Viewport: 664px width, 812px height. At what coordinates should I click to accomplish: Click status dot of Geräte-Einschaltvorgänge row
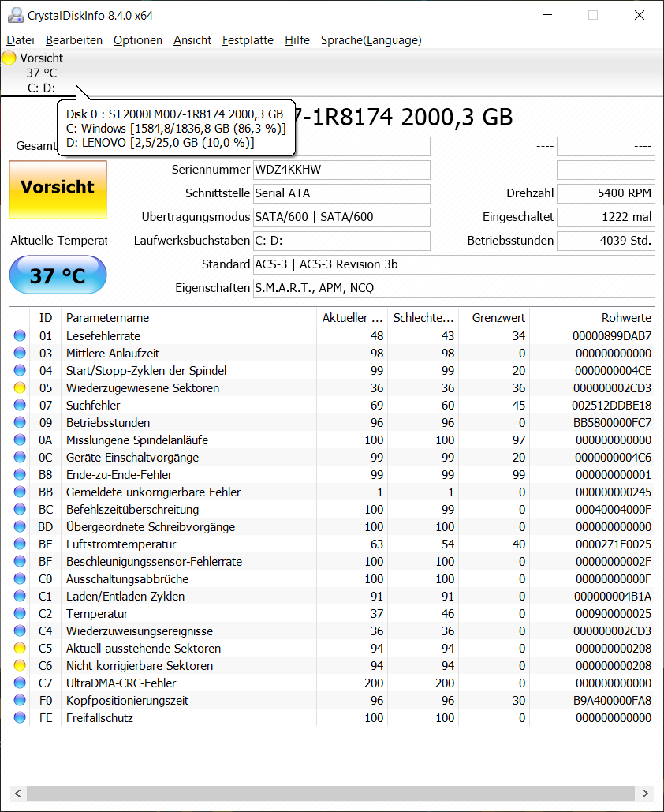[20, 457]
